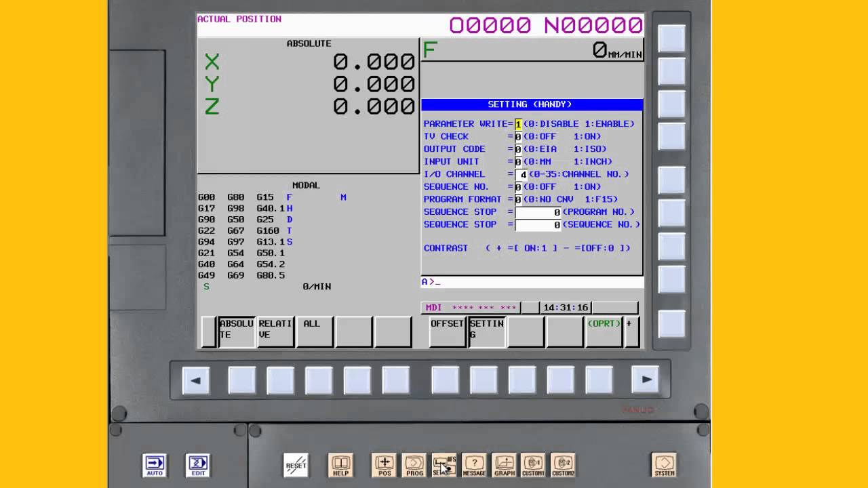This screenshot has width=868, height=488.
Task: Click the + soft key next to (OPRT)
Action: [631, 331]
